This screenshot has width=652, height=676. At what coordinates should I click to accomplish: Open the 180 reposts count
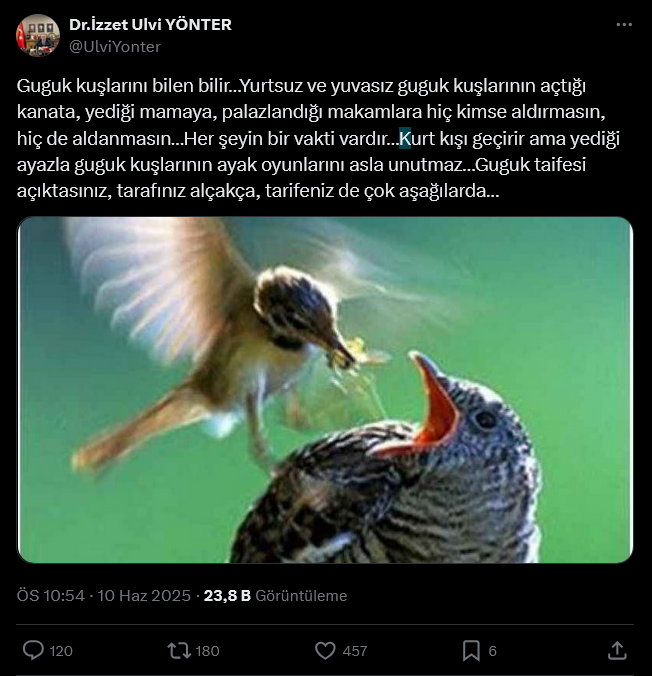coord(207,651)
